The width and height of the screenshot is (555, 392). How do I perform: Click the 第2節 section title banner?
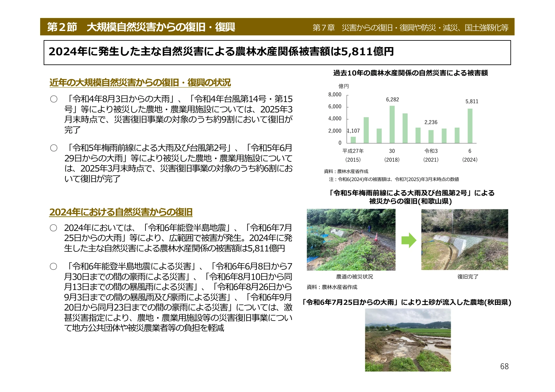click(141, 27)
